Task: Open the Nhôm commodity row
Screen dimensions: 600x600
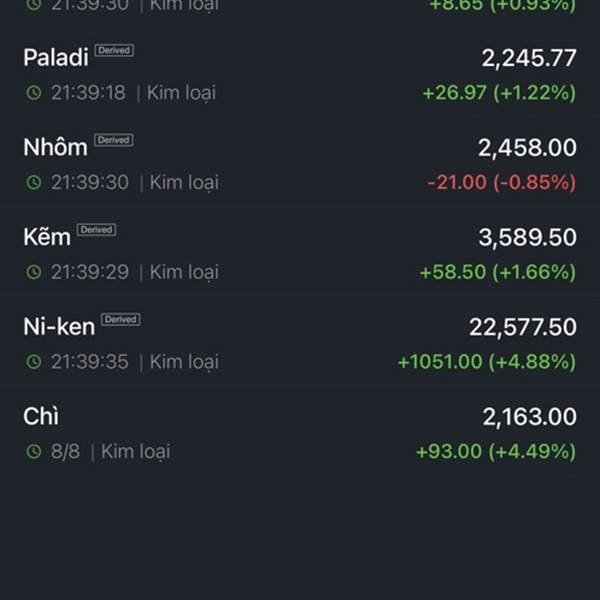Action: (x=300, y=164)
